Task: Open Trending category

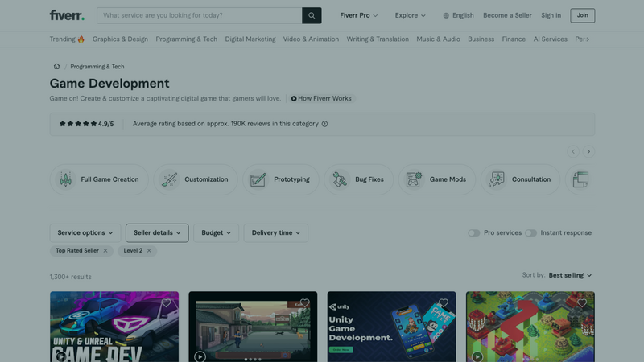Action: tap(67, 39)
